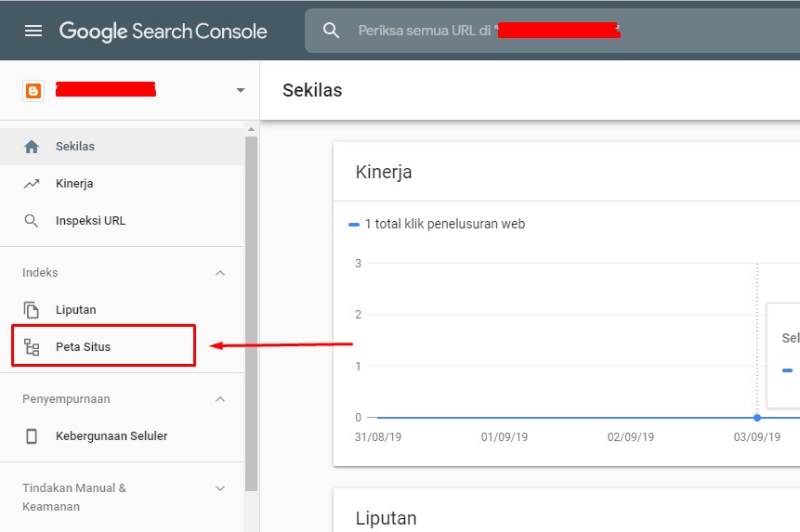
Task: Click the Penyempurnaan section heading
Action: point(66,399)
